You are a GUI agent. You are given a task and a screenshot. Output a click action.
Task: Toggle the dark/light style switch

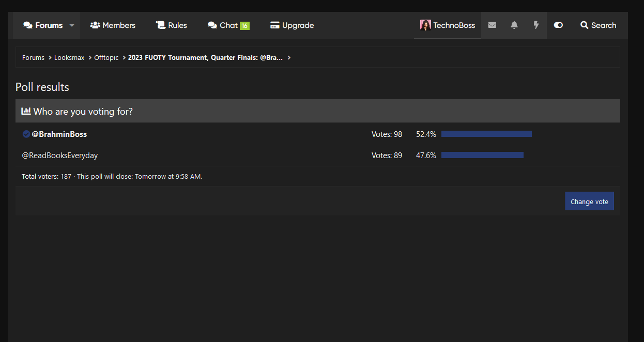click(558, 25)
